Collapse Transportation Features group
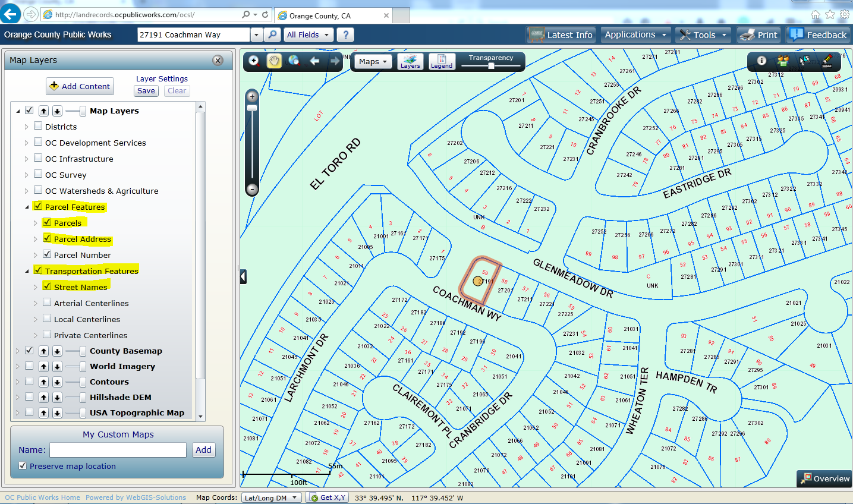Image resolution: width=853 pixels, height=504 pixels. (27, 271)
